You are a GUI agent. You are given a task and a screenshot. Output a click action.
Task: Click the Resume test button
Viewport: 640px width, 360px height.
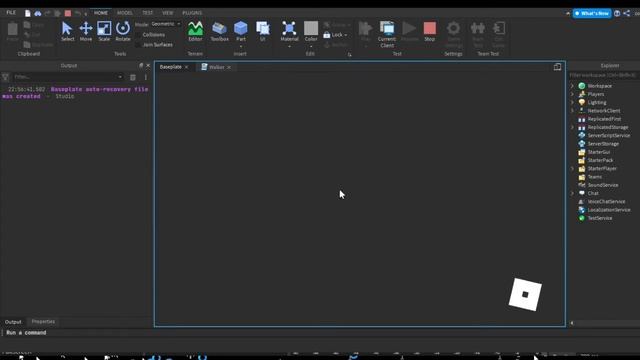coord(409,31)
